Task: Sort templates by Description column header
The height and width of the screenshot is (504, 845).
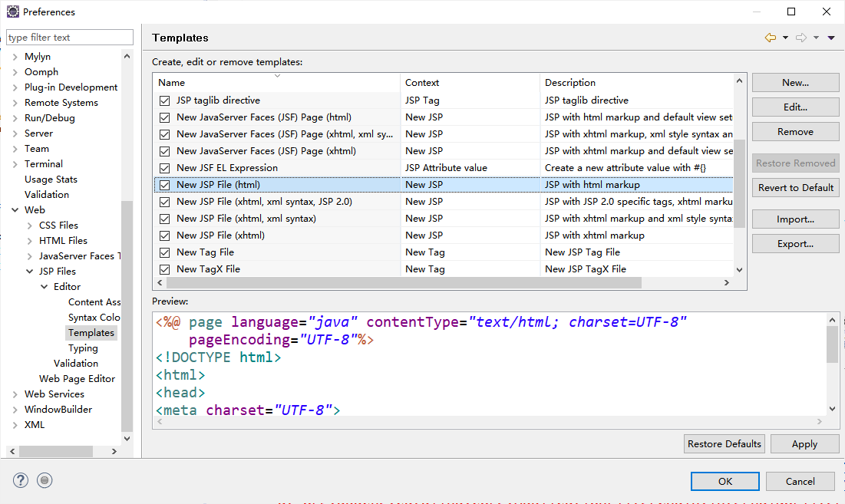Action: point(636,82)
